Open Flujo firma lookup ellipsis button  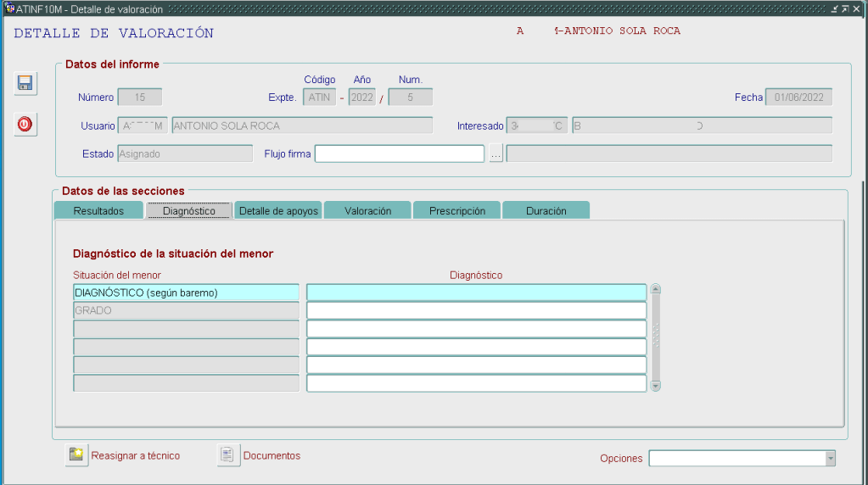[496, 153]
